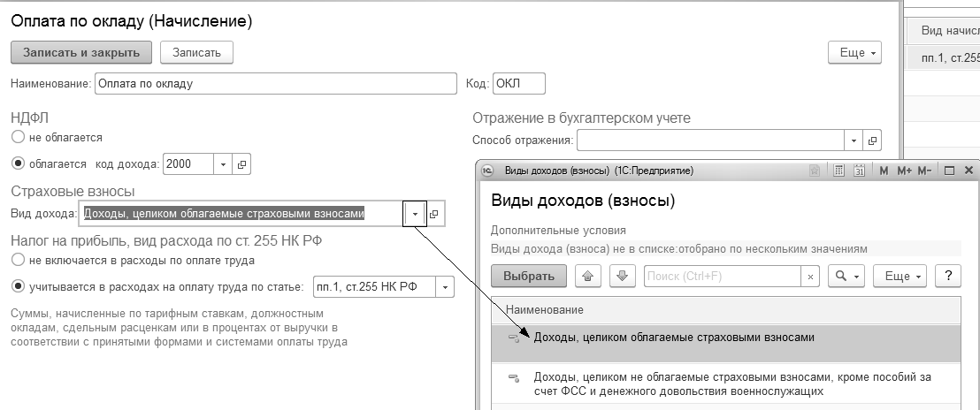Click into the Наименование input field
The image size is (980, 410).
276,84
